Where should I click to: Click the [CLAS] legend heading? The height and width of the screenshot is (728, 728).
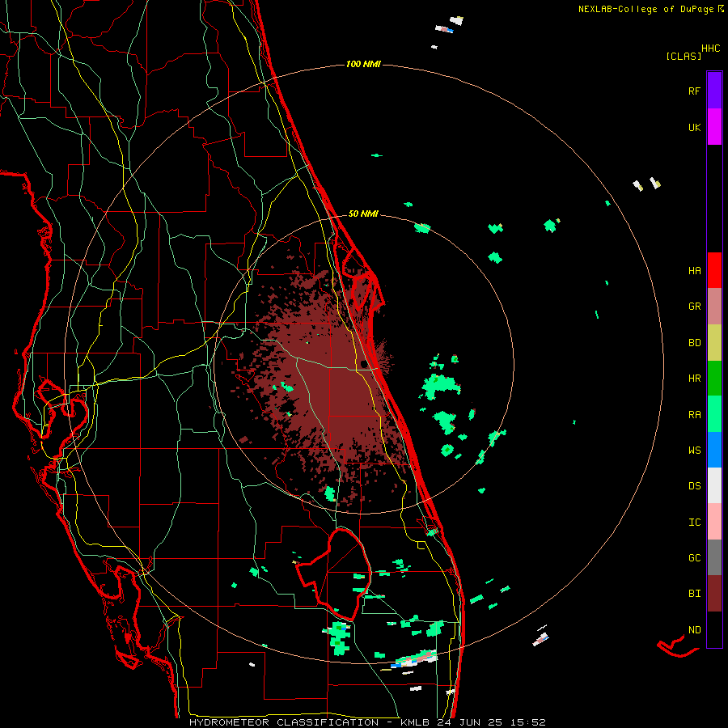684,57
